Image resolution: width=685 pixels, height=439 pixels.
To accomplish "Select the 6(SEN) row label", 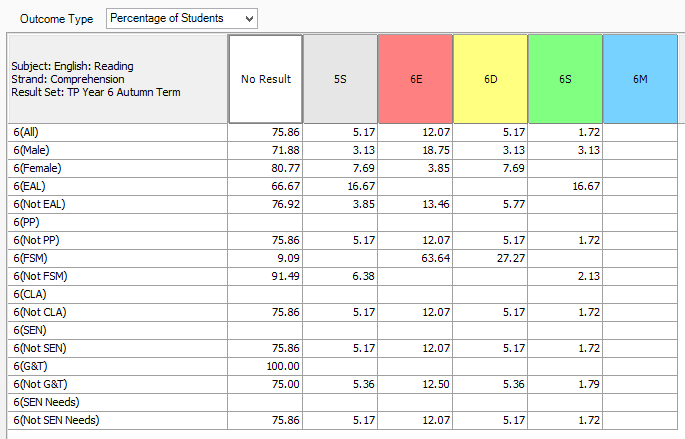I will tap(118, 330).
